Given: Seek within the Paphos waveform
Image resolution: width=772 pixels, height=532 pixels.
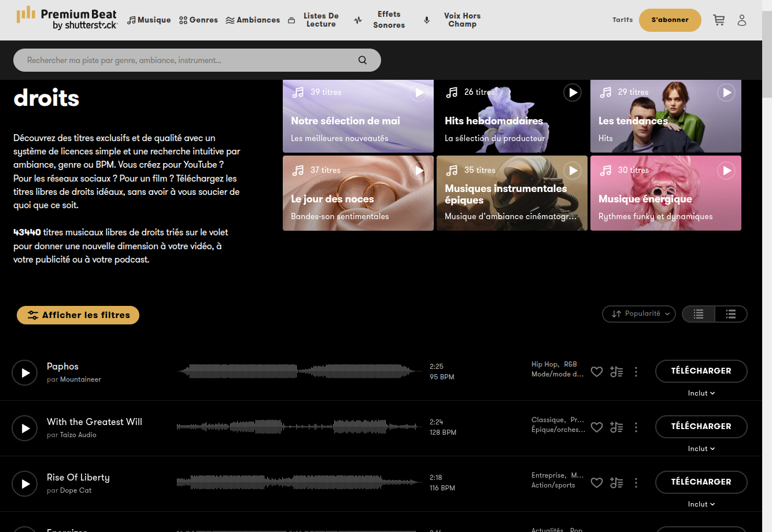Looking at the screenshot, I should click(299, 371).
